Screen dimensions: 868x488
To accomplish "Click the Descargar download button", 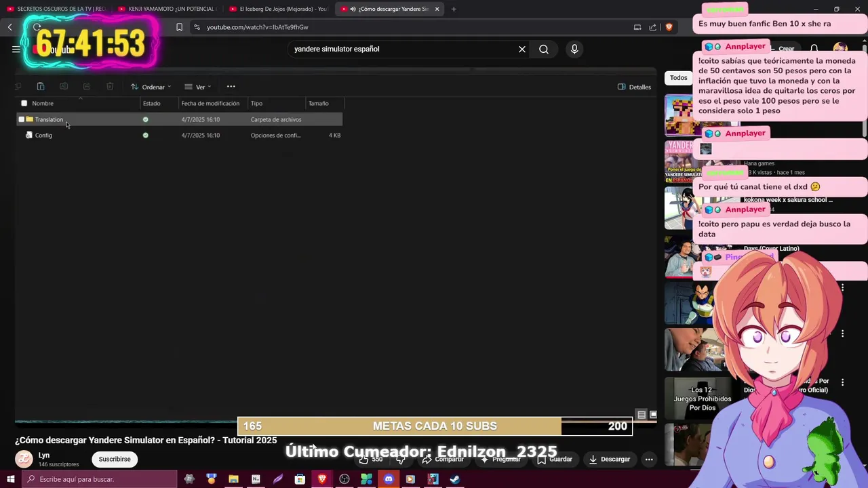I will coord(610,460).
